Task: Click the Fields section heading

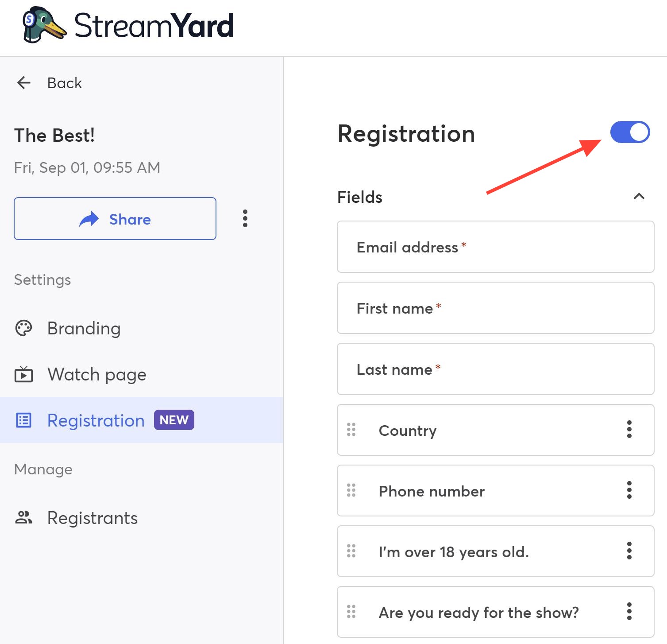Action: tap(360, 197)
